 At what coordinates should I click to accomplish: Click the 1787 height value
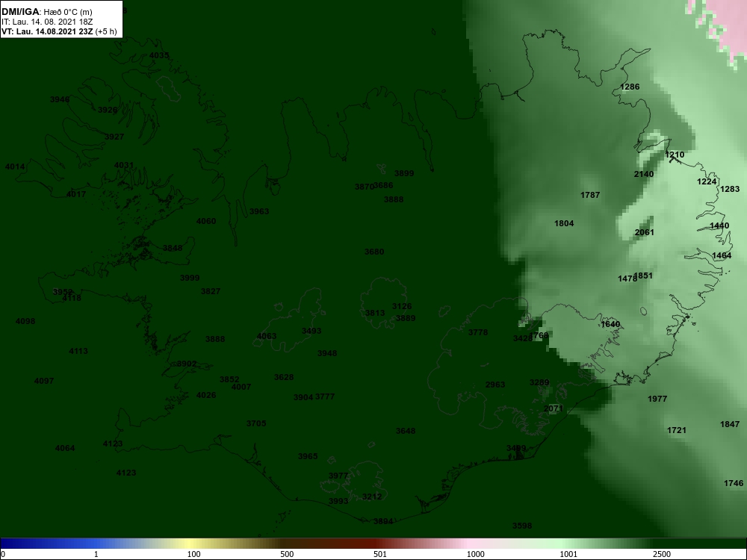[x=590, y=195]
